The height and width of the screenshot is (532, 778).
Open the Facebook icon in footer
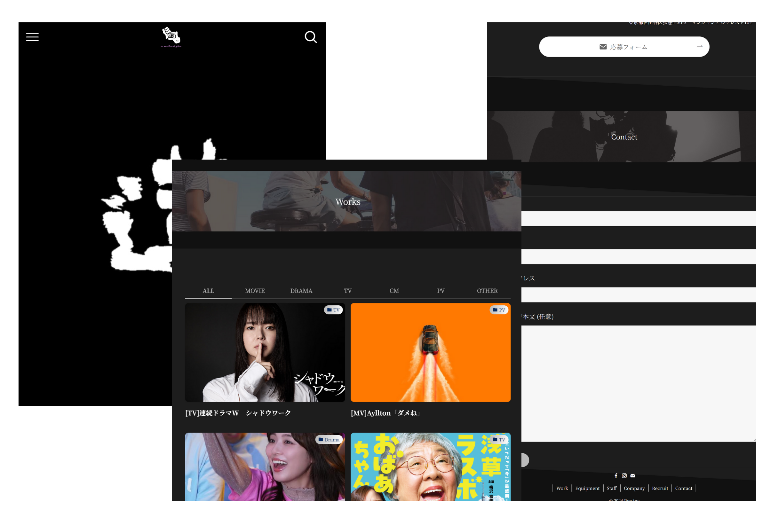pyautogui.click(x=616, y=475)
